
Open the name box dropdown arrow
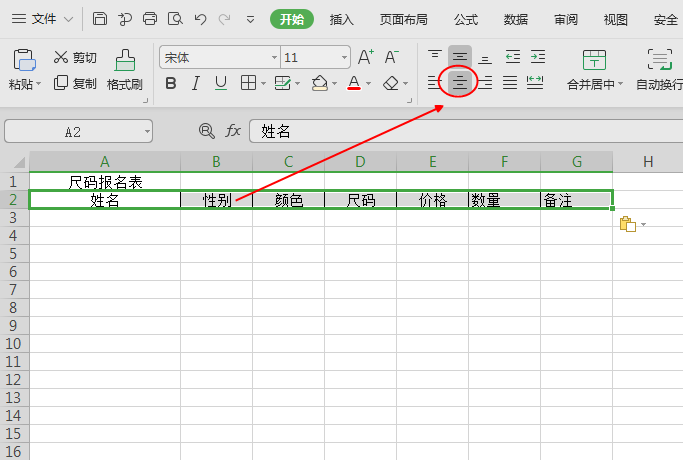tap(147, 131)
